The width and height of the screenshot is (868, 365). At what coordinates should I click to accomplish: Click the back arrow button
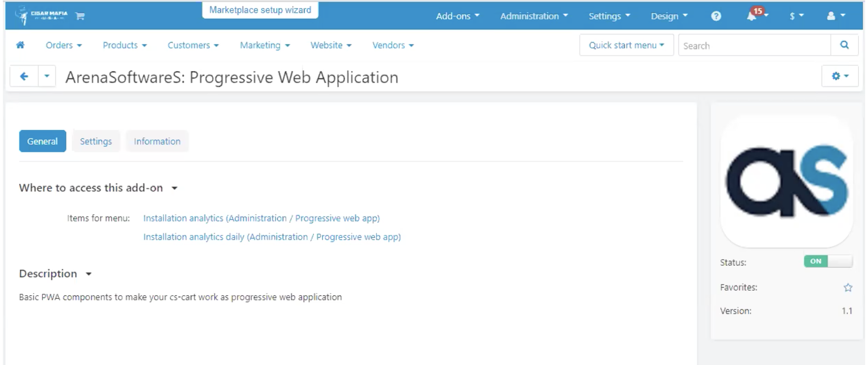coord(24,76)
